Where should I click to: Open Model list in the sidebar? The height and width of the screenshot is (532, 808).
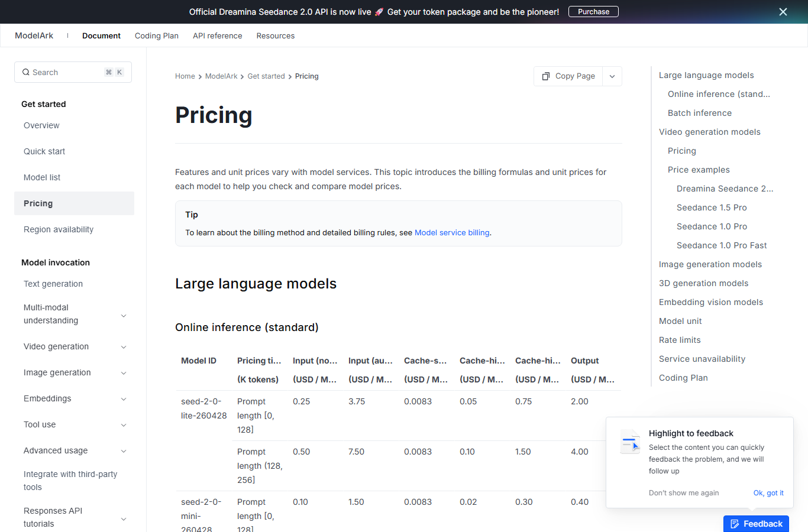pyautogui.click(x=74, y=177)
